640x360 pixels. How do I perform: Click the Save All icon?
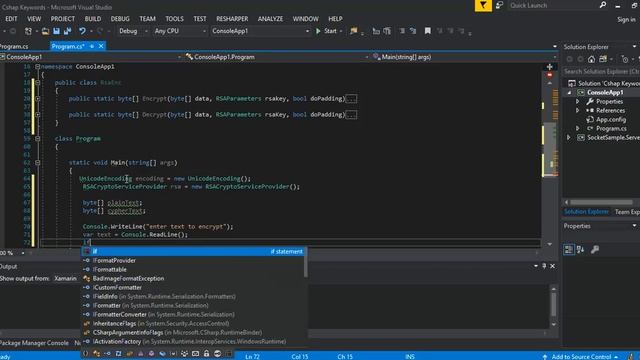(67, 31)
